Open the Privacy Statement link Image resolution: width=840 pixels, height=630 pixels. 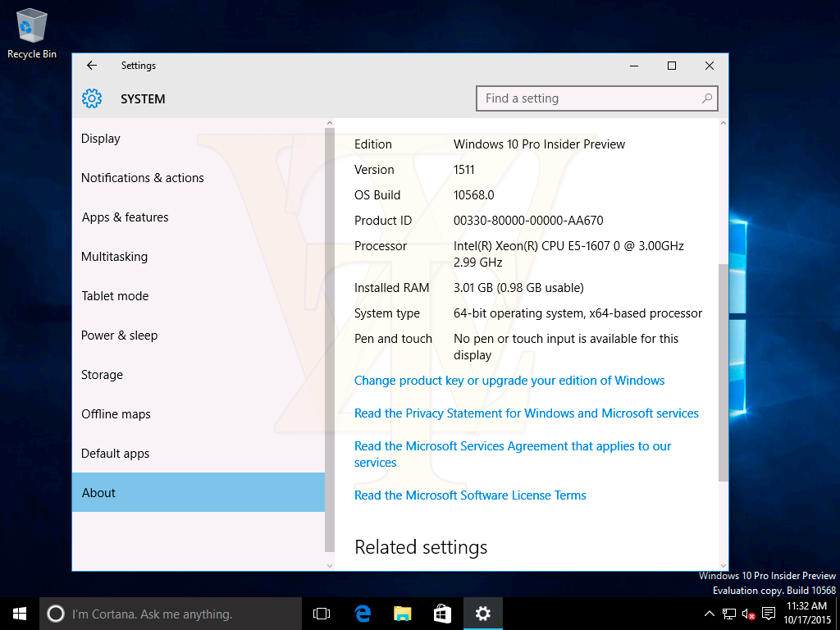tap(527, 413)
